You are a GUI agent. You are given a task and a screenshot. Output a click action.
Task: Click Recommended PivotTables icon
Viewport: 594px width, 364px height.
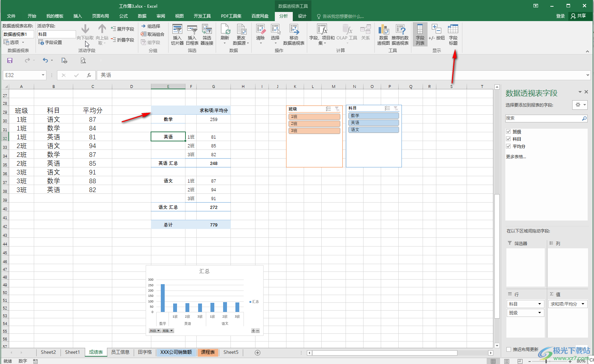(x=400, y=34)
